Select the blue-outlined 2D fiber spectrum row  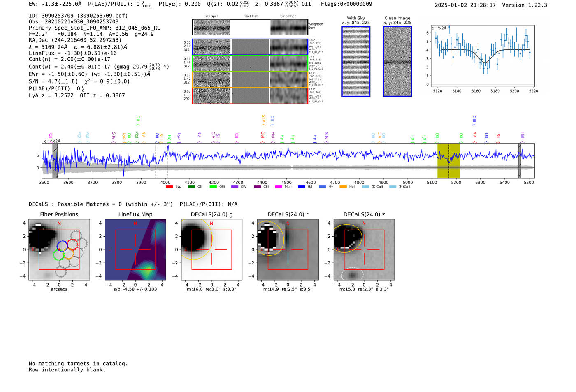[x=250, y=47]
